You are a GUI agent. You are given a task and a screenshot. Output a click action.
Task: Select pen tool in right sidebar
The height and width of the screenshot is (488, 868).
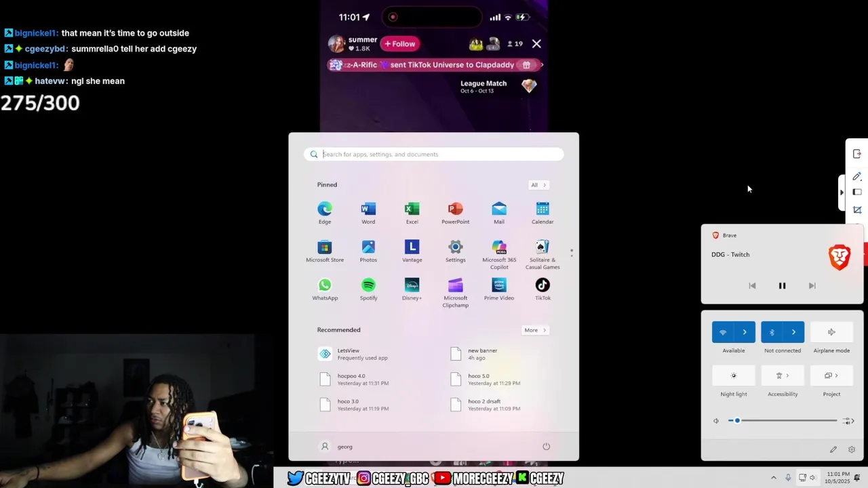857,177
